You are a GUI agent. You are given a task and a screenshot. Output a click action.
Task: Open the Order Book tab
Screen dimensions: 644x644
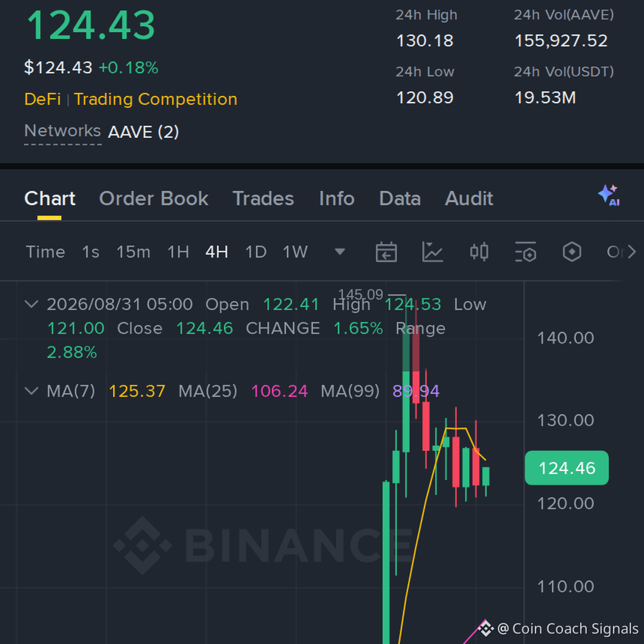pyautogui.click(x=154, y=199)
